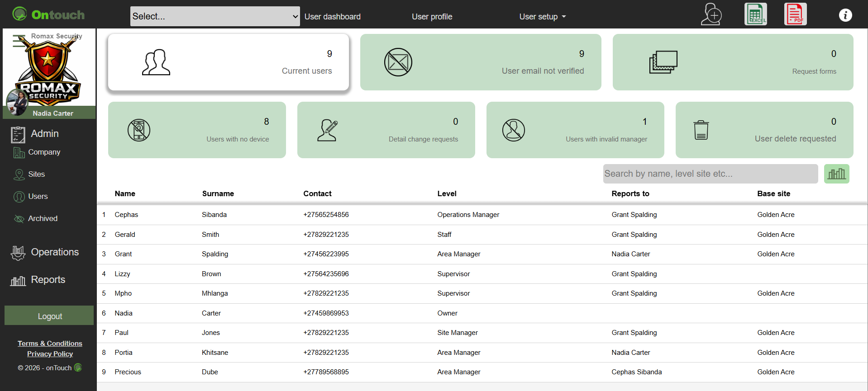
Task: Go to the User profile menu item
Action: (432, 17)
